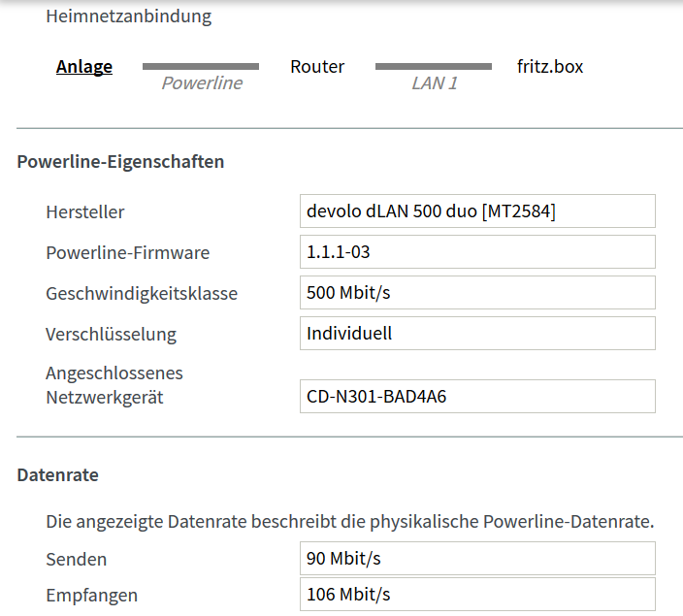Click the Datenrate section heading
This screenshot has width=683, height=616.
coord(57,474)
